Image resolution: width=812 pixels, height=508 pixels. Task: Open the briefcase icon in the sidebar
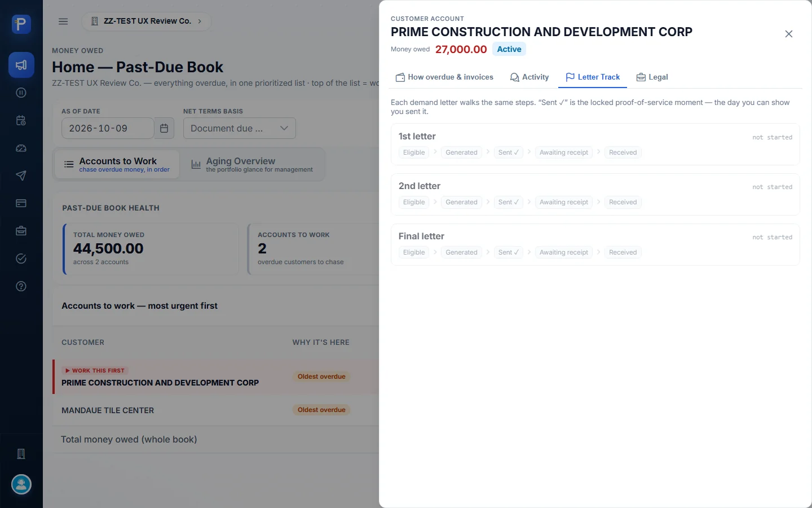21,231
